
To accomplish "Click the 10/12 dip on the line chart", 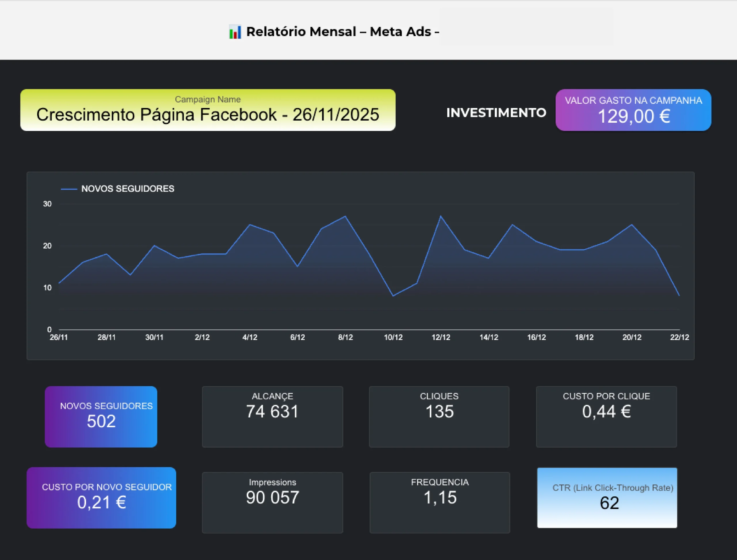I will click(x=393, y=296).
